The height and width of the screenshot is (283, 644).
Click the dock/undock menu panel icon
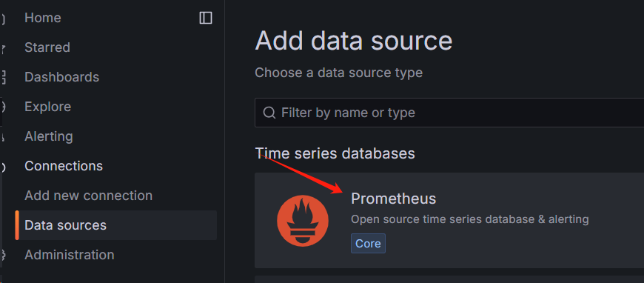(x=205, y=18)
